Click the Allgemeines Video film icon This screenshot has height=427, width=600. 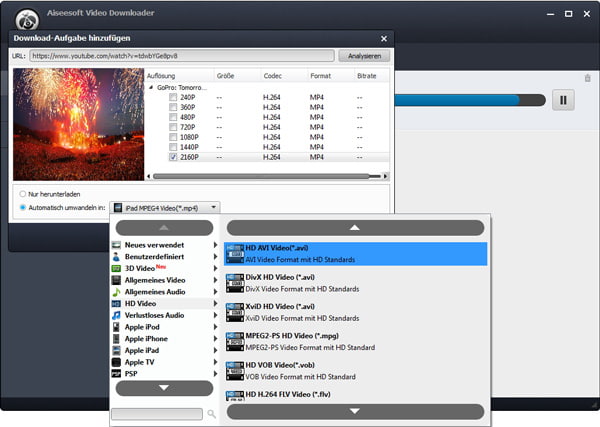tap(116, 280)
